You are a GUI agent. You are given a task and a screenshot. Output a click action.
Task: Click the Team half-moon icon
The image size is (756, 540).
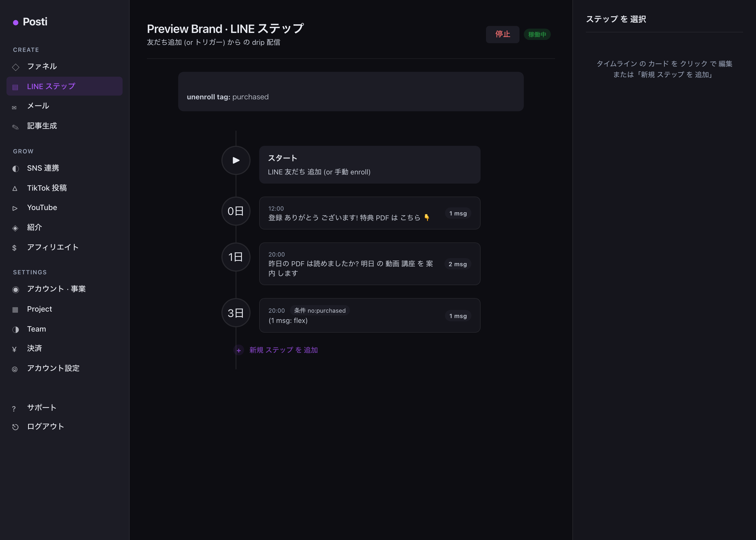[x=15, y=329]
